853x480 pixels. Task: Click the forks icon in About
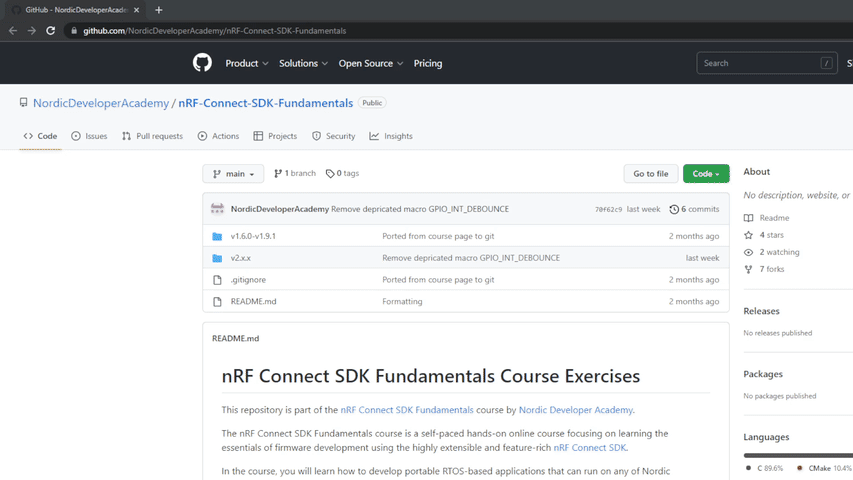pos(749,269)
